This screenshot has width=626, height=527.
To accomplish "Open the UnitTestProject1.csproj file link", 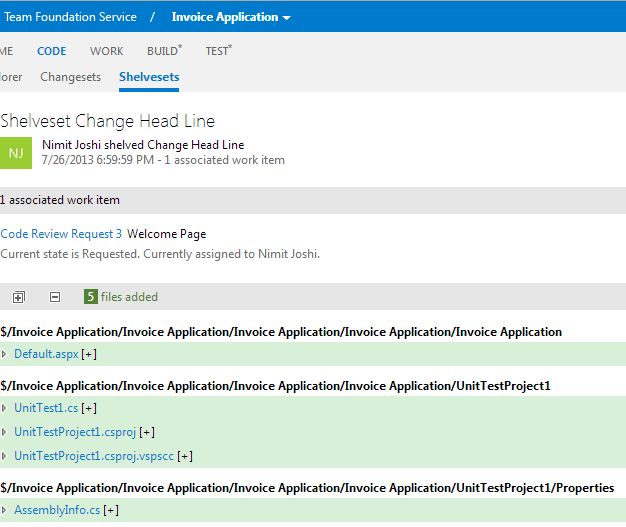I will pos(75,432).
